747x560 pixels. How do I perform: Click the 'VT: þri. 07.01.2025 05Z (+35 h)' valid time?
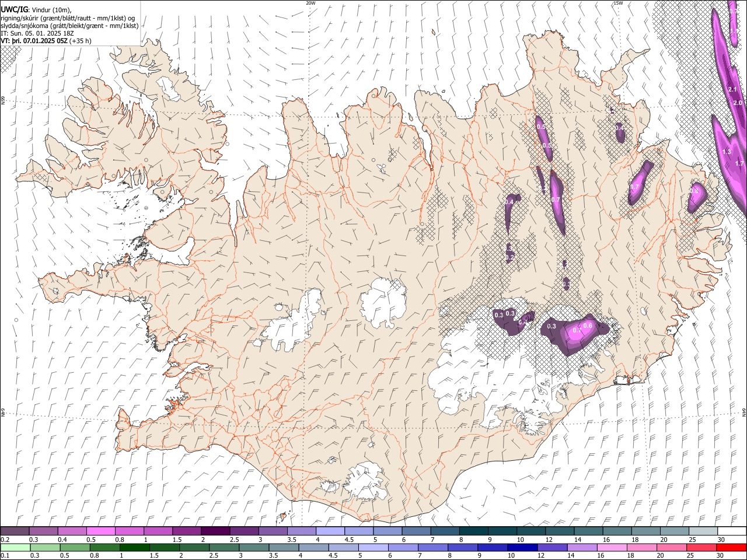46,41
